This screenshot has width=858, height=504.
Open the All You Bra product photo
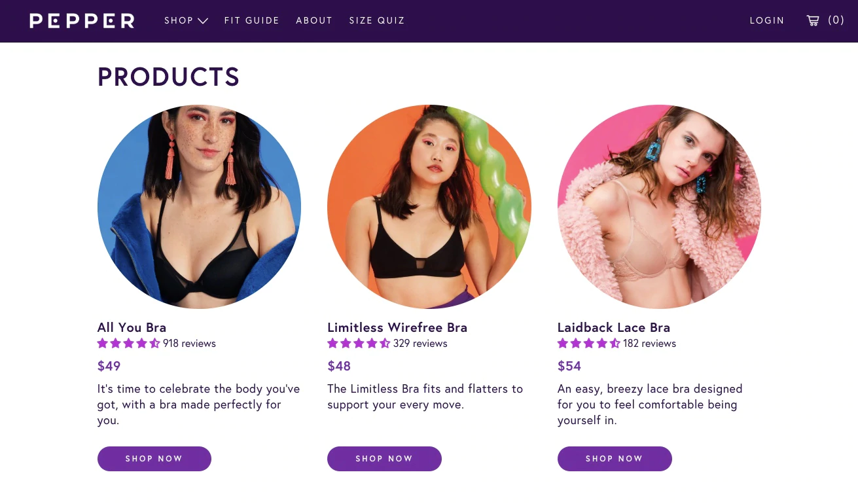coord(199,207)
